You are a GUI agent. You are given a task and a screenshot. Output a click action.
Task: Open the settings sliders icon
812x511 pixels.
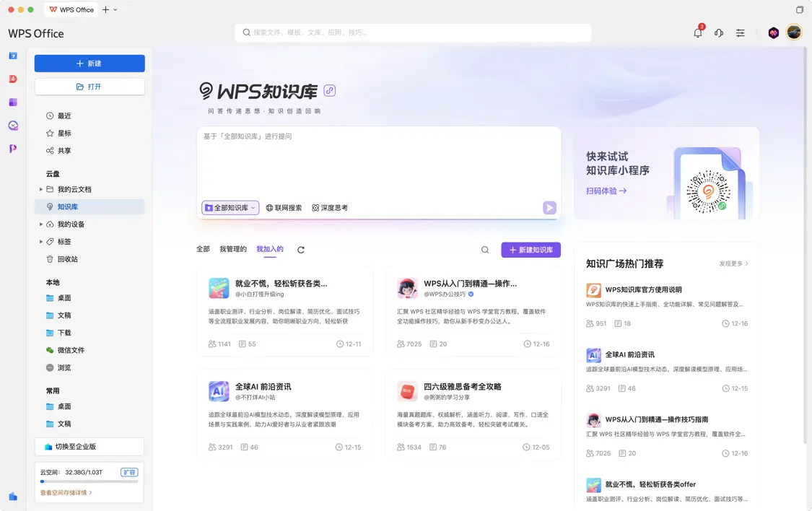click(740, 32)
